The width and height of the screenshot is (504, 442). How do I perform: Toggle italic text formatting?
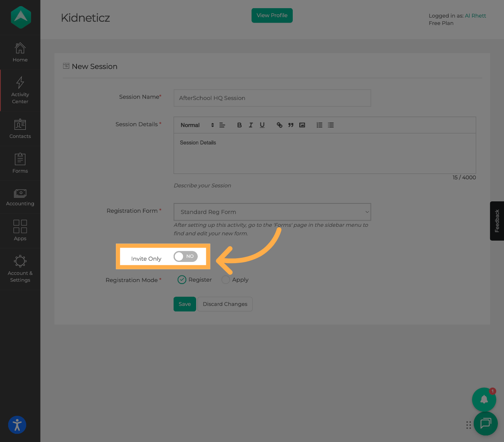251,125
